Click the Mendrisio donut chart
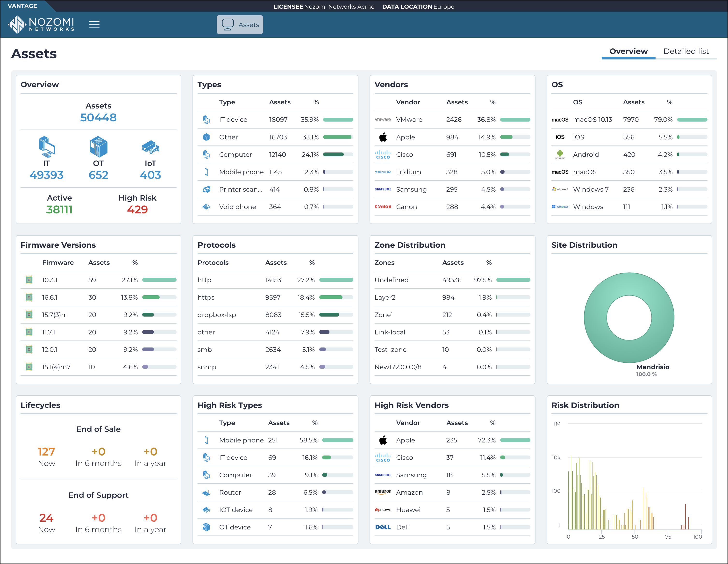 629,318
